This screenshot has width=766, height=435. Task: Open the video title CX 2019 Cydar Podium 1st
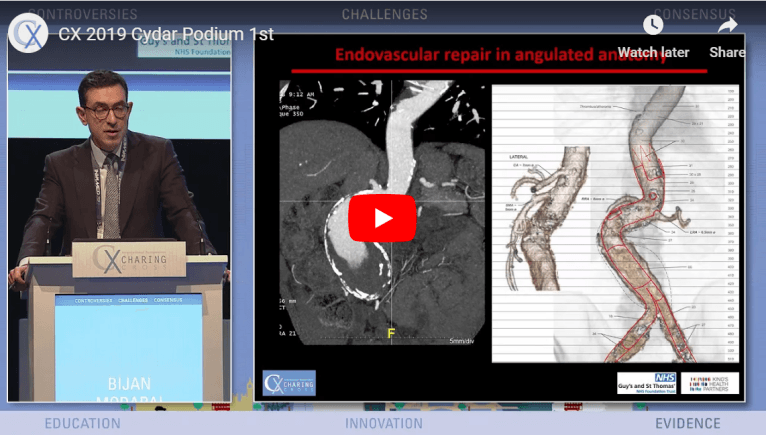pos(166,35)
